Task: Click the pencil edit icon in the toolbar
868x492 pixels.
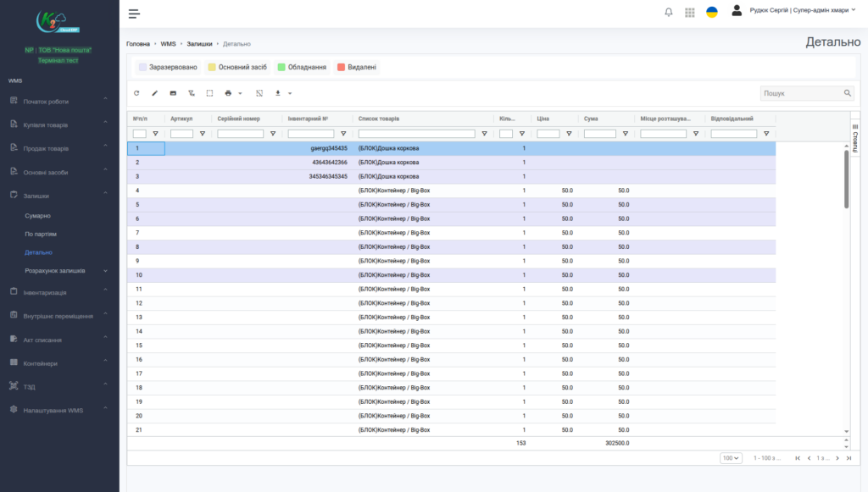Action: (155, 93)
